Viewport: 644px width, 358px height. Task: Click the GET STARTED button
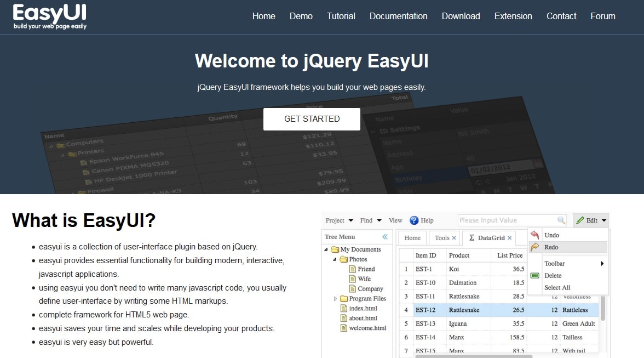tap(312, 119)
